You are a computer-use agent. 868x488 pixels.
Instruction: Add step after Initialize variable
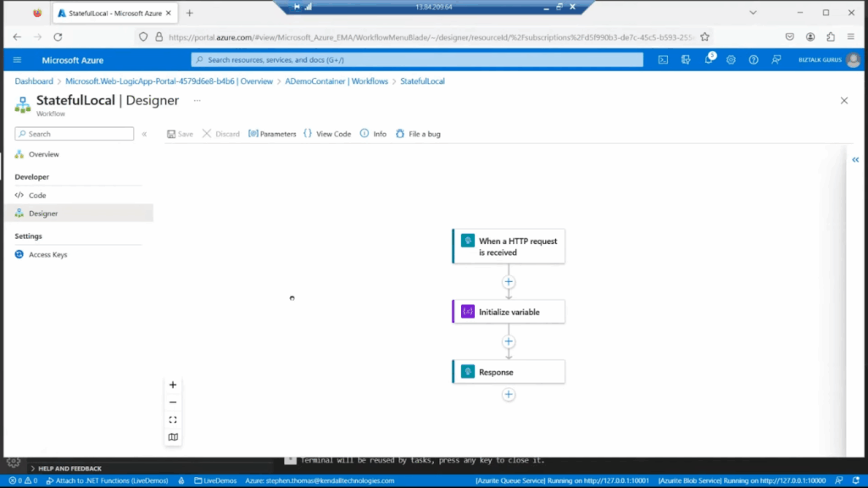pos(509,341)
